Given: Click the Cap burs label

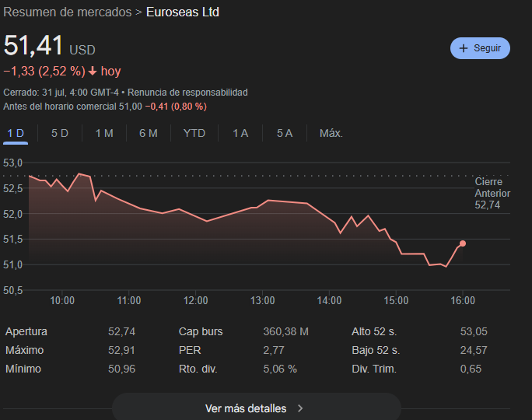Looking at the screenshot, I should coord(201,331).
